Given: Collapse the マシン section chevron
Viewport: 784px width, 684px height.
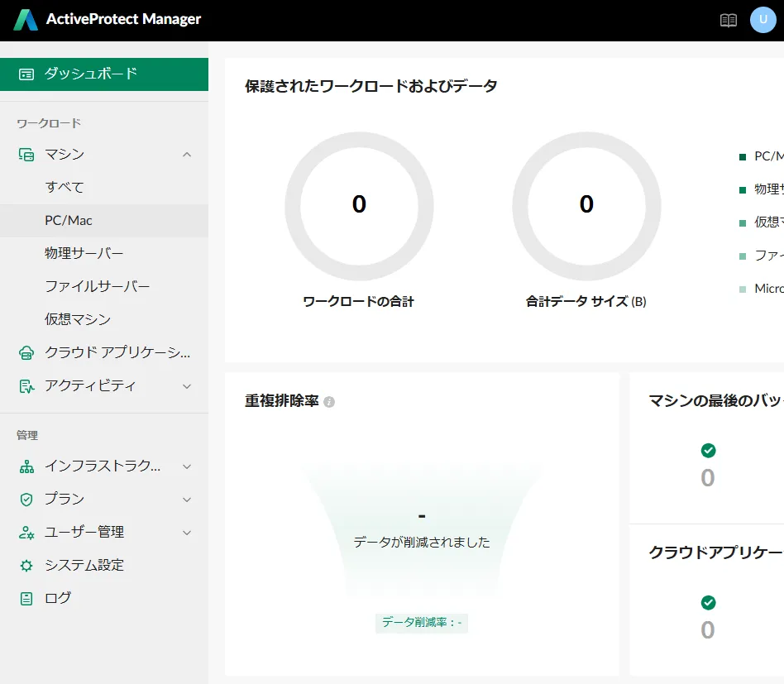Looking at the screenshot, I should click(x=187, y=155).
